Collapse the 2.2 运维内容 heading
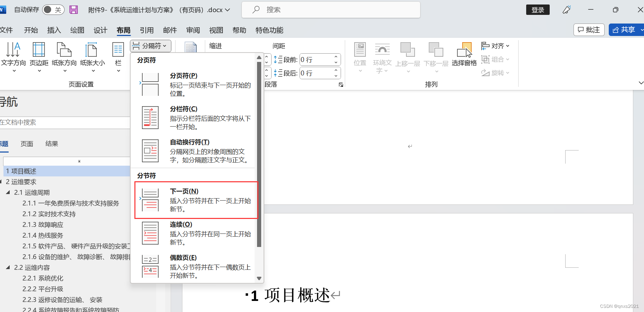 click(x=8, y=267)
